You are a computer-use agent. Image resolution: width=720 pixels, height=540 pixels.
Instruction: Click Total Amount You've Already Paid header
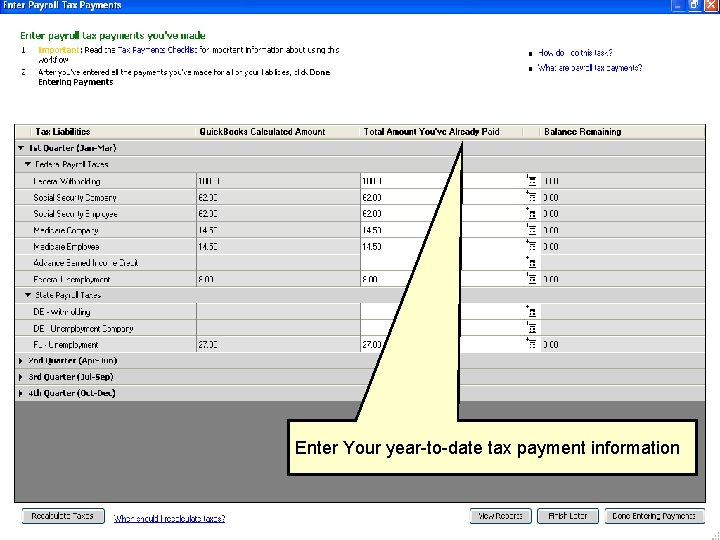[431, 132]
